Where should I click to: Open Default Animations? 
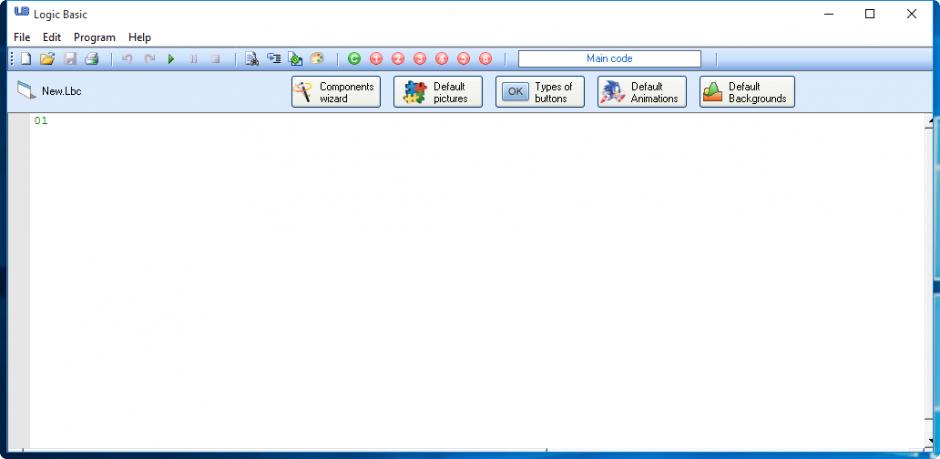click(x=641, y=92)
